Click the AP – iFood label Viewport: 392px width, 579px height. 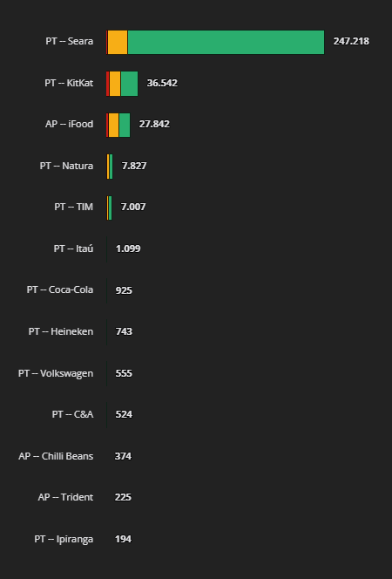tap(70, 124)
